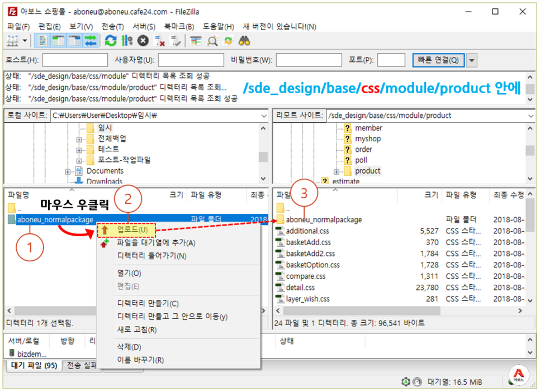Image resolution: width=540 pixels, height=392 pixels.
Task: Open the 파일(F) menu
Action: [x=18, y=26]
